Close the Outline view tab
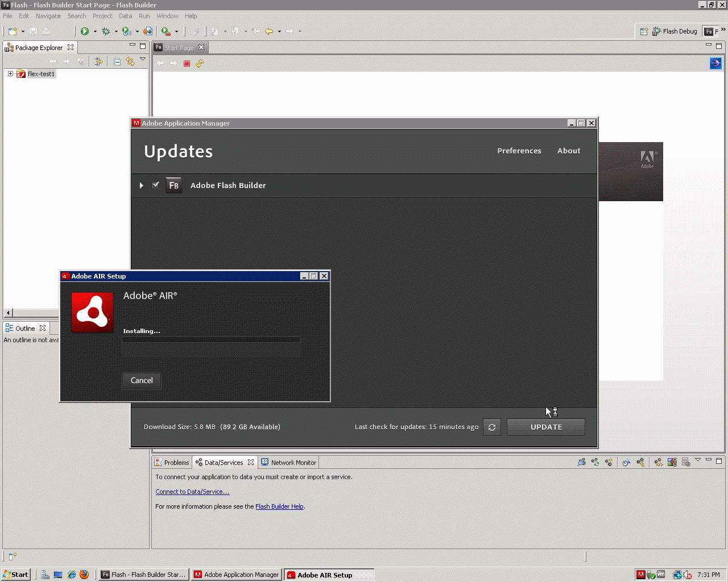The height and width of the screenshot is (582, 728). point(43,329)
